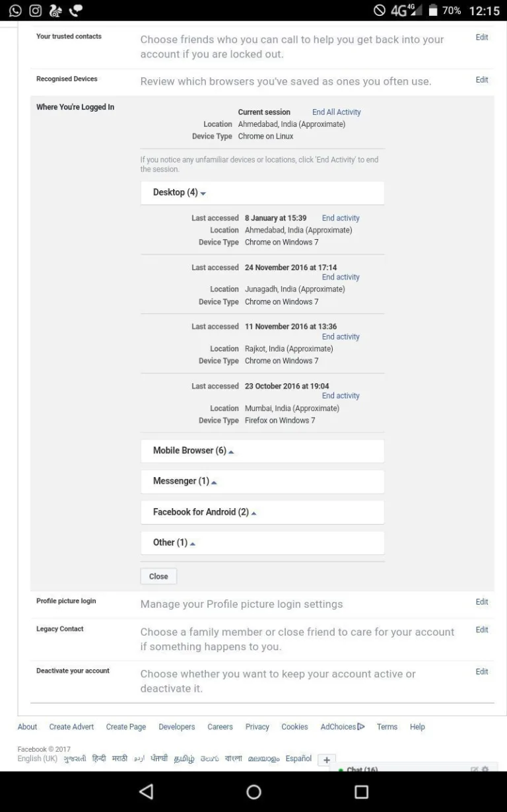Click End All Activity for current session
This screenshot has width=507, height=812.
point(336,112)
